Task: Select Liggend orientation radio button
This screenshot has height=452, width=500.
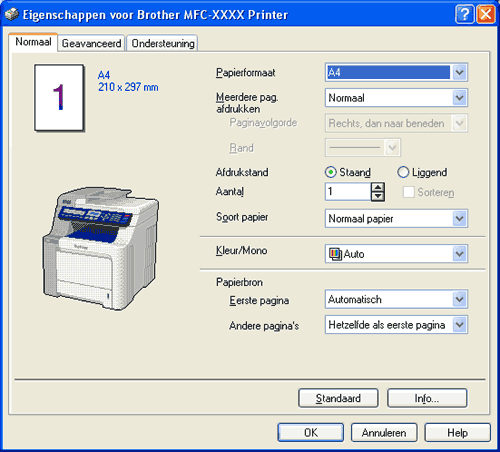Action: [x=403, y=172]
